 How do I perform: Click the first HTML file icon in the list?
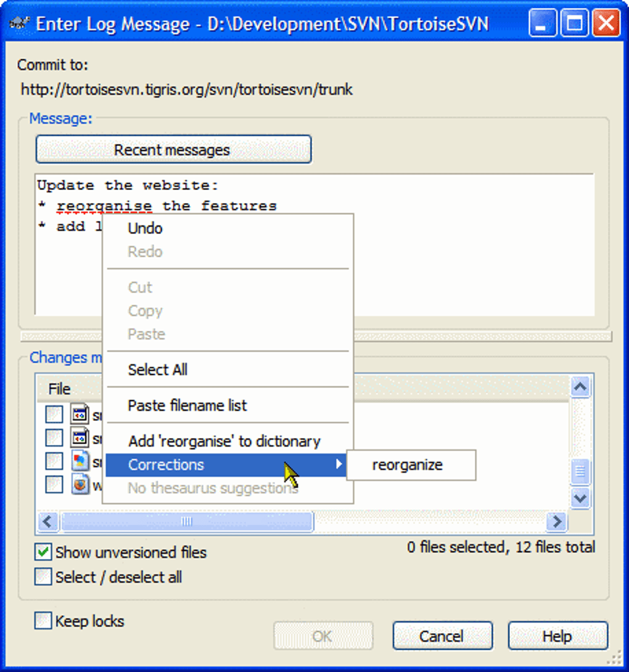(80, 415)
